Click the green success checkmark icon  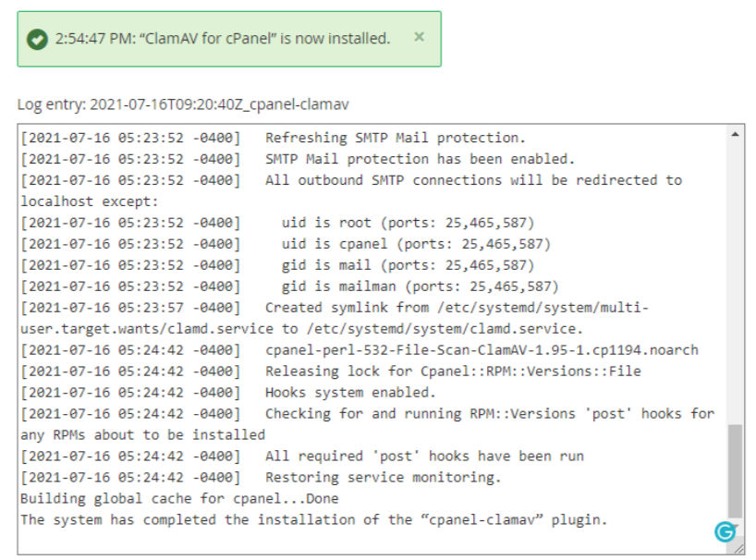coord(37,39)
